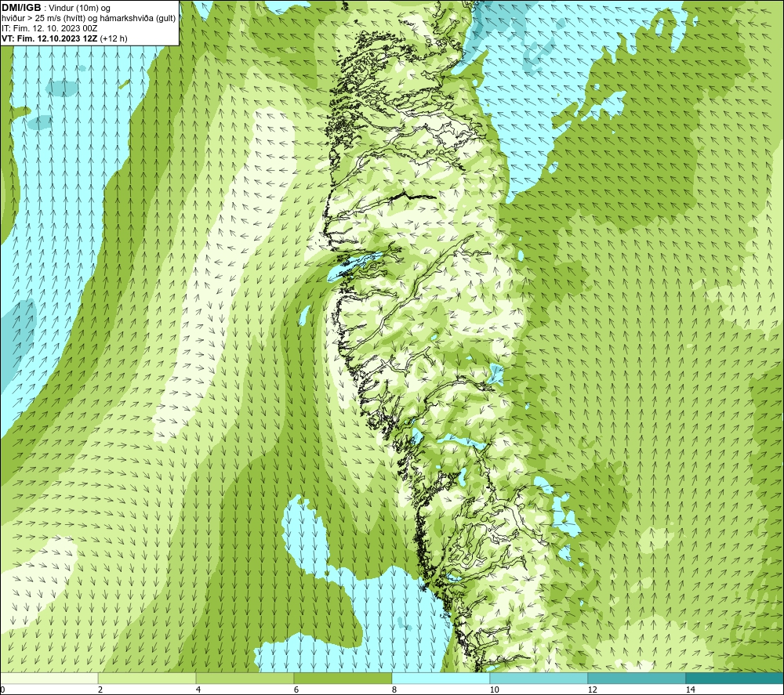Click the scale label '6'
The image size is (784, 695).
click(x=296, y=690)
